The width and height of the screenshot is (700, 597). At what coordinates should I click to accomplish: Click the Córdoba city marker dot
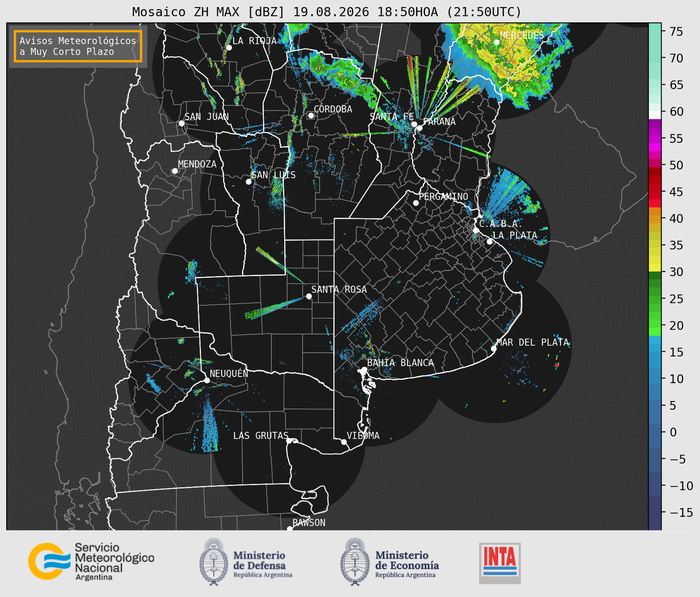point(311,115)
